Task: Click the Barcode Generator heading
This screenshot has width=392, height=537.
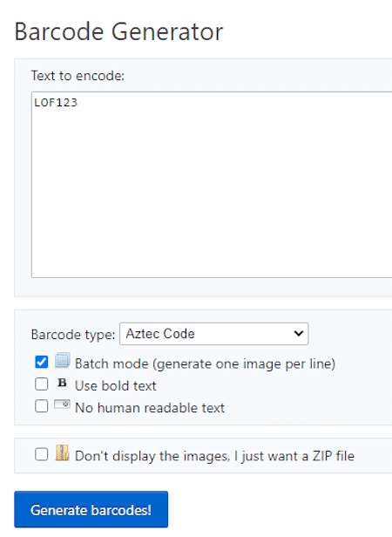Action: [x=118, y=31]
